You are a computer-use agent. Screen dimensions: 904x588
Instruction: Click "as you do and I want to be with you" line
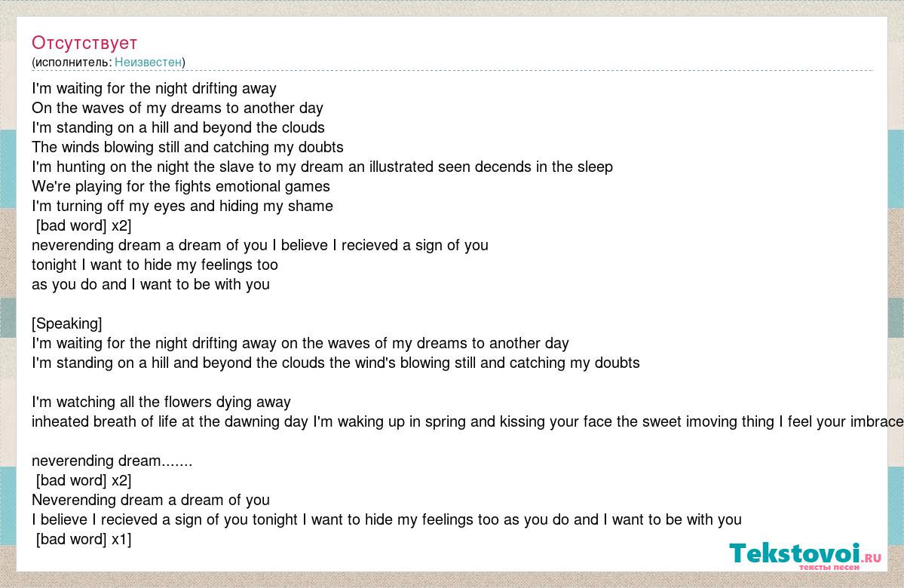[x=151, y=285]
